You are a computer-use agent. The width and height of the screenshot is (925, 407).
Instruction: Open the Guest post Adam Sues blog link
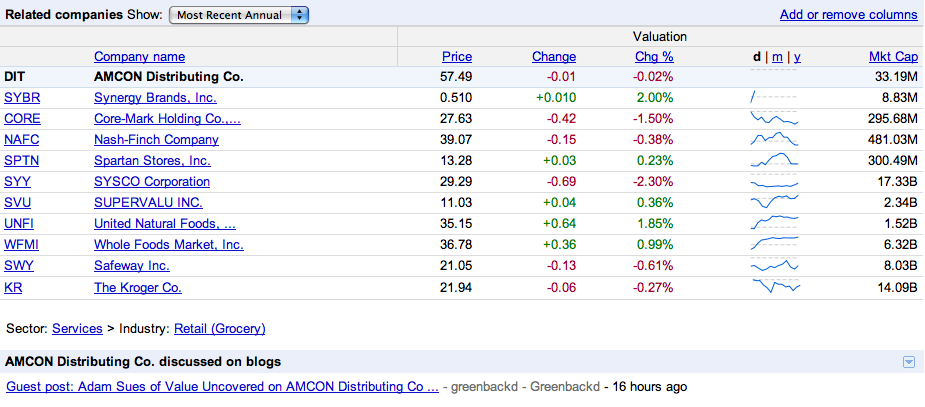coord(222,387)
